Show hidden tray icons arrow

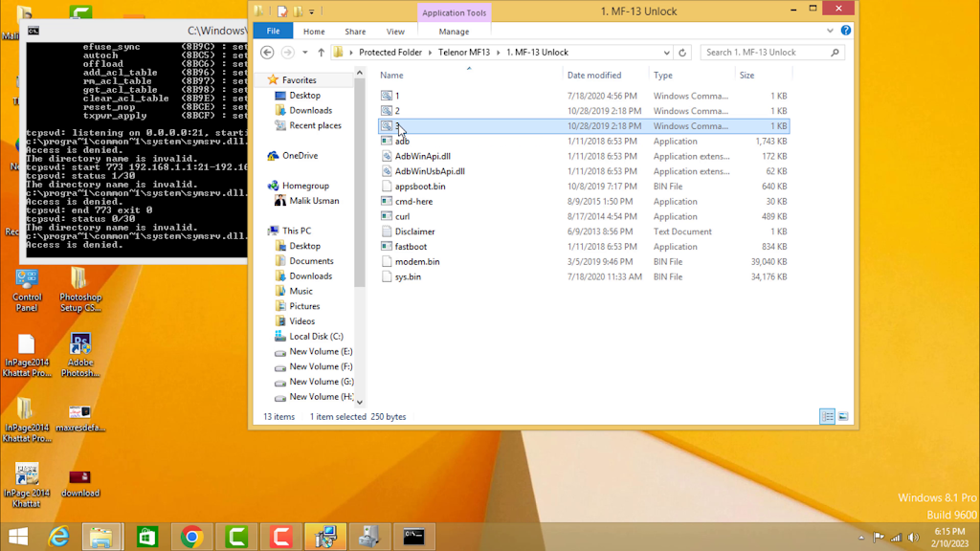[861, 538]
